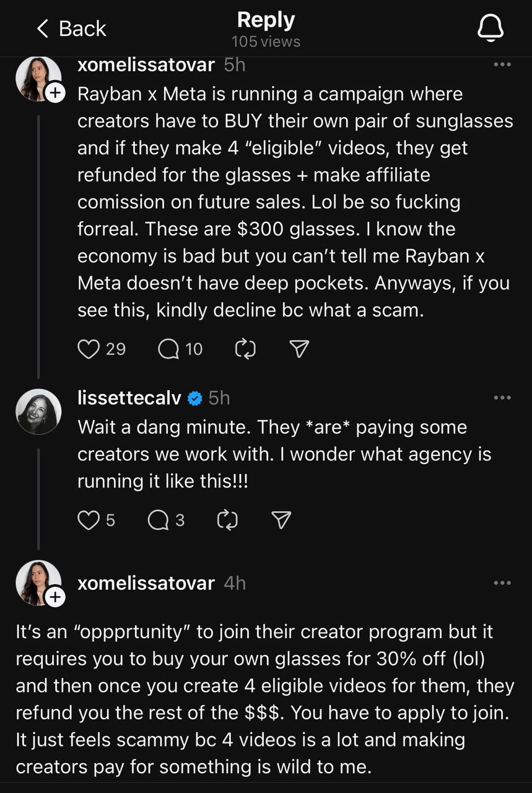Image resolution: width=532 pixels, height=793 pixels.
Task: Like xomelissatovar's Rayban x Meta post
Action: pos(89,349)
